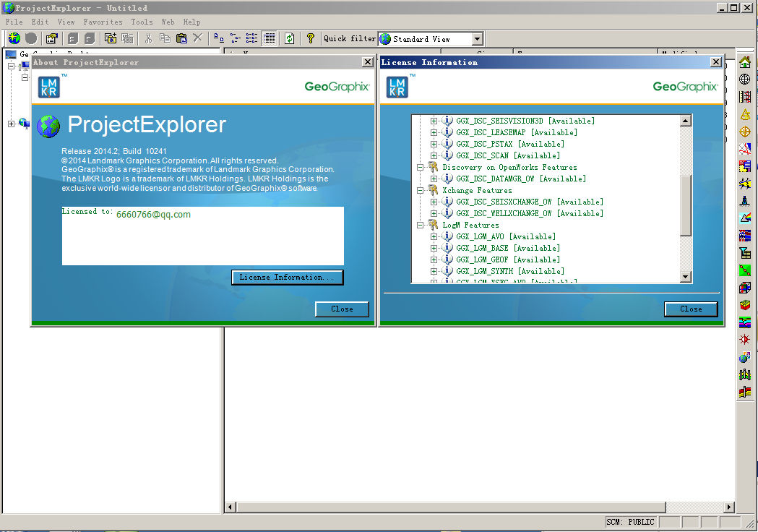Open the Tools menu

tap(142, 22)
